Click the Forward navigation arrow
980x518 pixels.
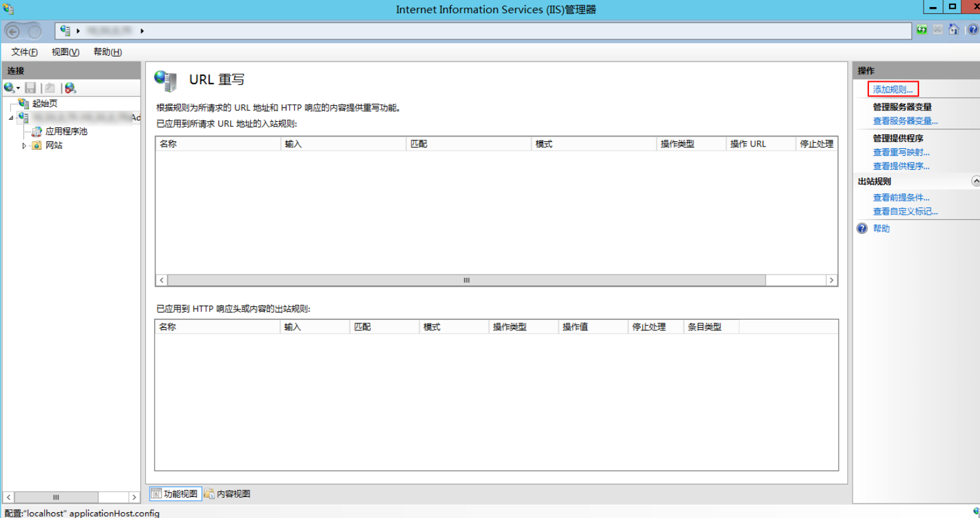tap(34, 31)
